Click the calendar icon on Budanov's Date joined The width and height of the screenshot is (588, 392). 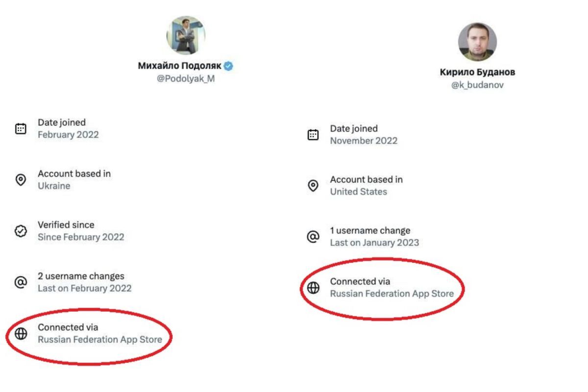pyautogui.click(x=313, y=134)
